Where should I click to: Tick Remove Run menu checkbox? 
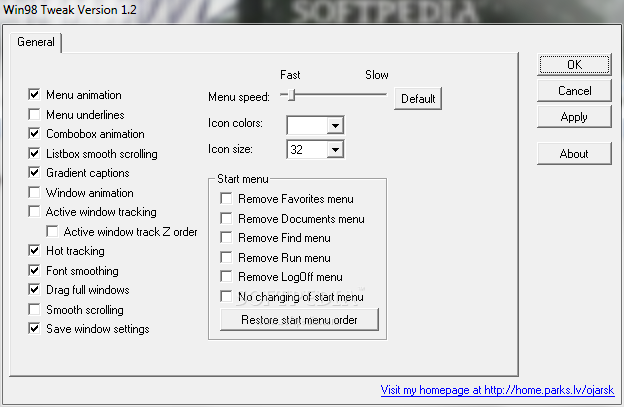click(x=226, y=257)
